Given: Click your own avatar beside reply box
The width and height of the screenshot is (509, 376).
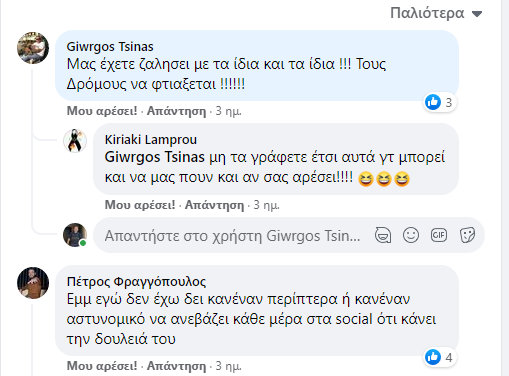Looking at the screenshot, I should pos(75,235).
